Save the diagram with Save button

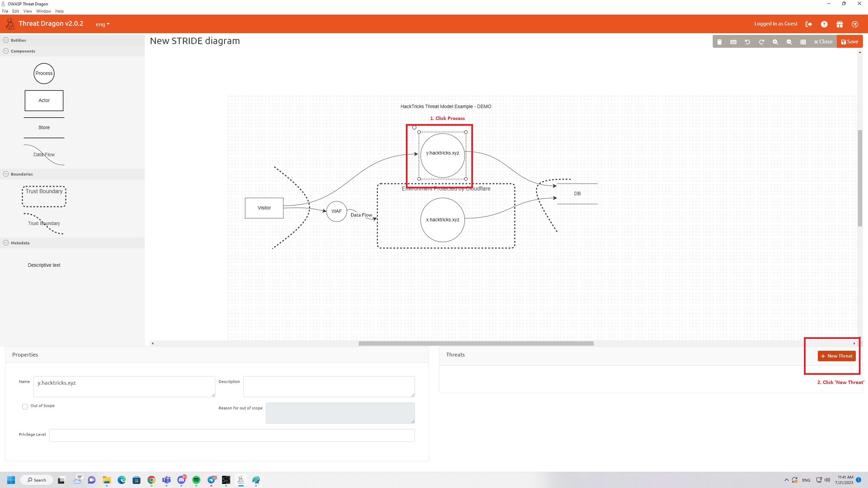pyautogui.click(x=850, y=42)
